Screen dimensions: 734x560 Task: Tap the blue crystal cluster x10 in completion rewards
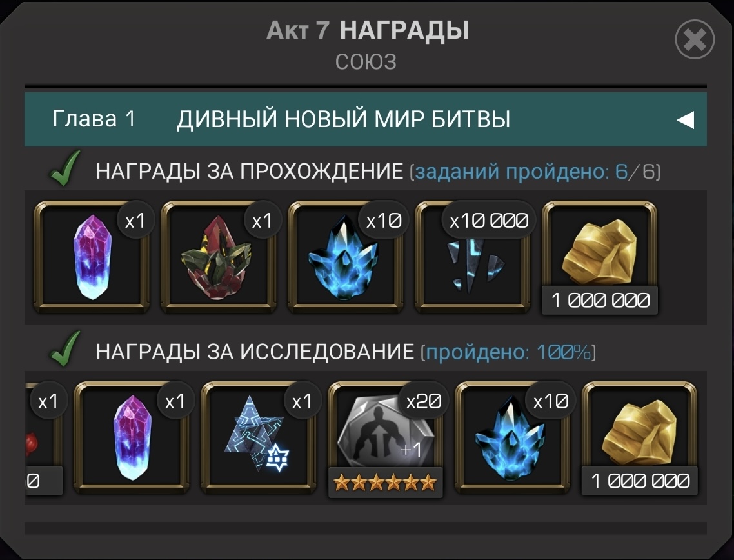coord(346,257)
